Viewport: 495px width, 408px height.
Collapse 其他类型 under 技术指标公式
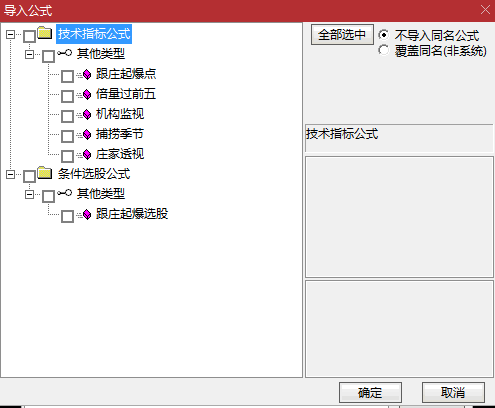pos(30,54)
